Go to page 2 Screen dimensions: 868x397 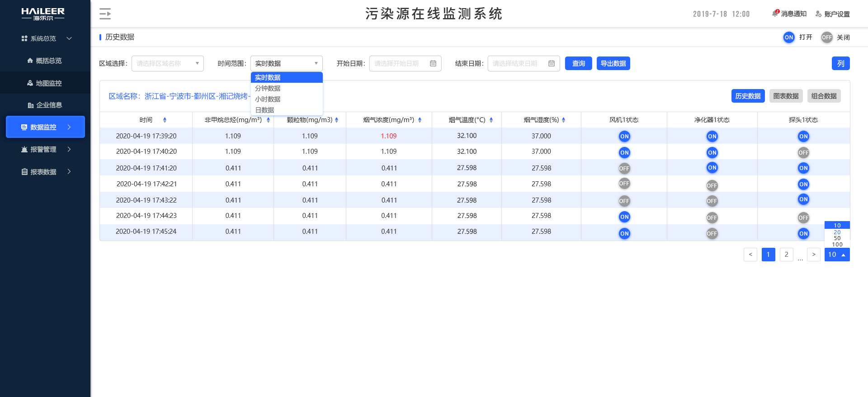787,255
